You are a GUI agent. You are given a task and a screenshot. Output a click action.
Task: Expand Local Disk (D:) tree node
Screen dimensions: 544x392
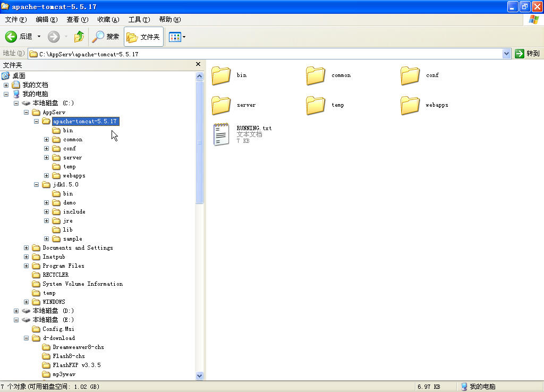[16, 311]
